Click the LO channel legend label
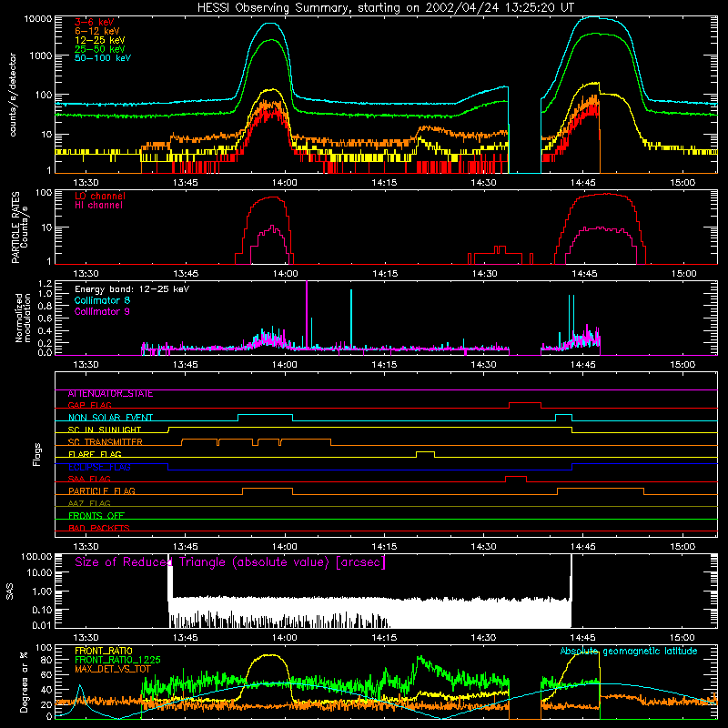Image resolution: width=728 pixels, height=728 pixels. [x=100, y=196]
